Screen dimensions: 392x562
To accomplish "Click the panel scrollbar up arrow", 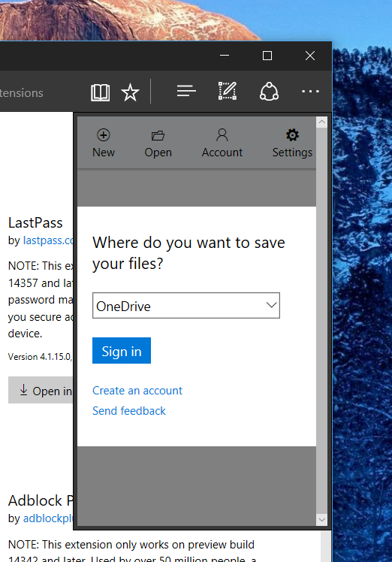I will pos(321,122).
